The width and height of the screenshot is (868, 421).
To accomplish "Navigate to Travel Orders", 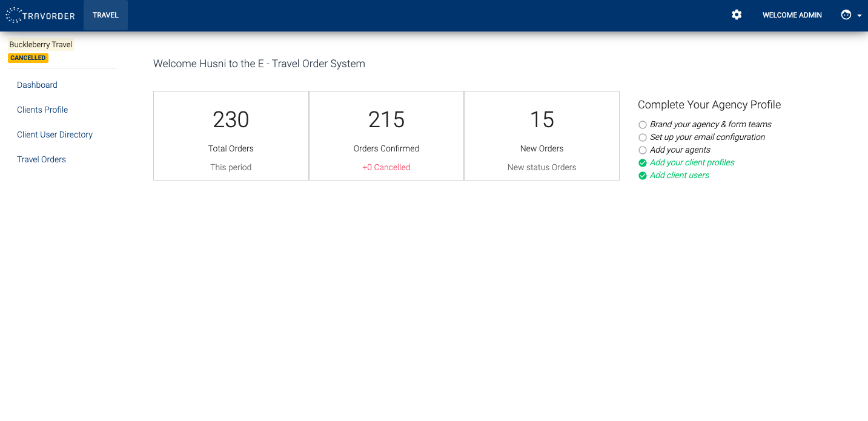I will (41, 159).
